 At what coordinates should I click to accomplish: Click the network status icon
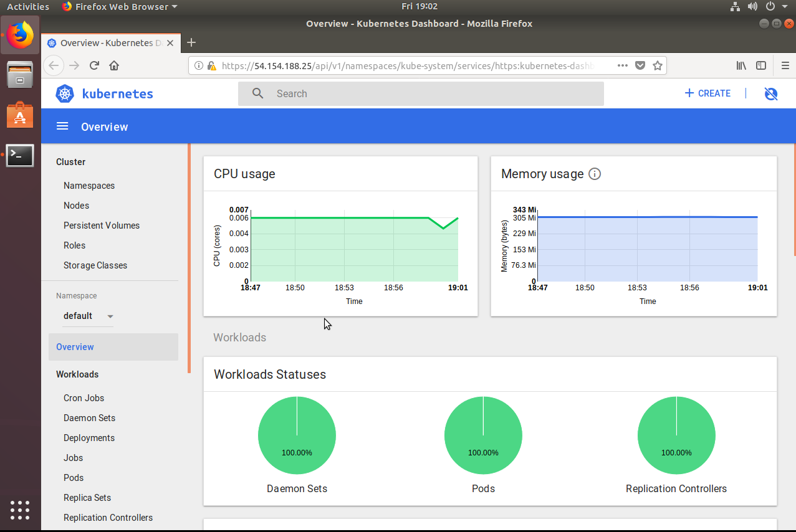coord(735,6)
